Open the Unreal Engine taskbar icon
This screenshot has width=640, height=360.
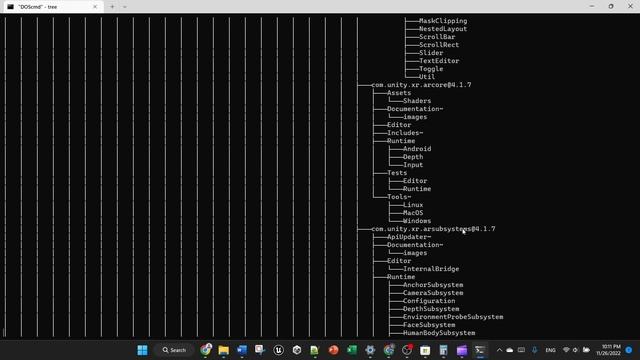tap(278, 350)
